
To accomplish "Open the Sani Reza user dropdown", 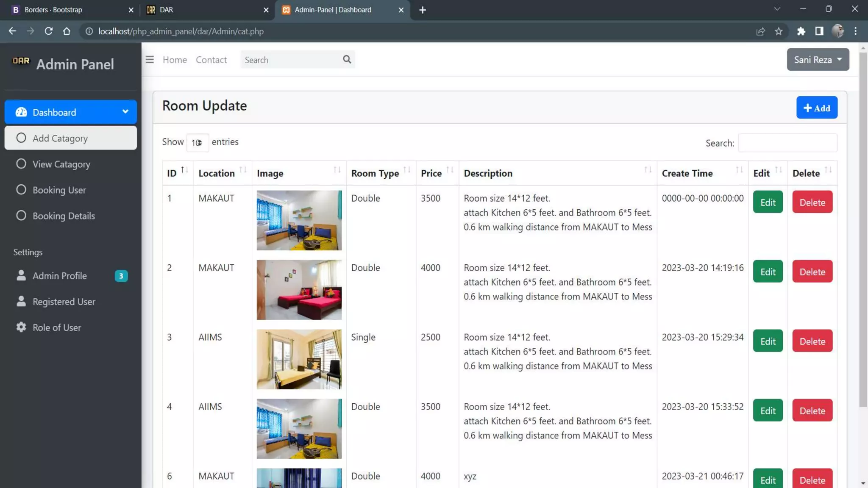I will pyautogui.click(x=818, y=60).
